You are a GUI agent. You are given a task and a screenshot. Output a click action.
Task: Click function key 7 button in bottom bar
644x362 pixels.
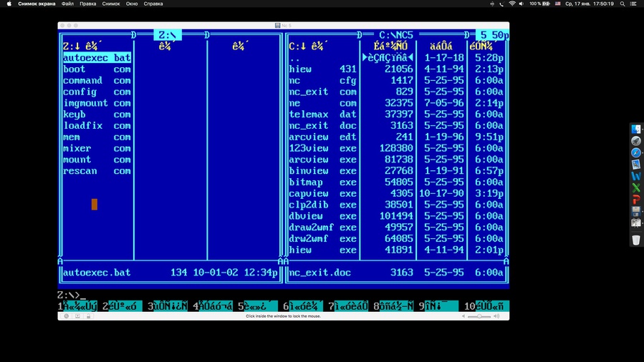click(x=348, y=305)
